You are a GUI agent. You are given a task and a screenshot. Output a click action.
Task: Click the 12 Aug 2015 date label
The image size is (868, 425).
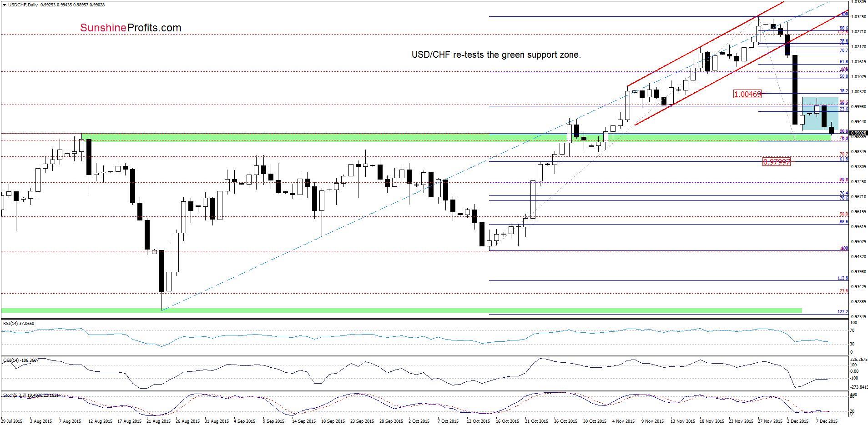click(100, 421)
